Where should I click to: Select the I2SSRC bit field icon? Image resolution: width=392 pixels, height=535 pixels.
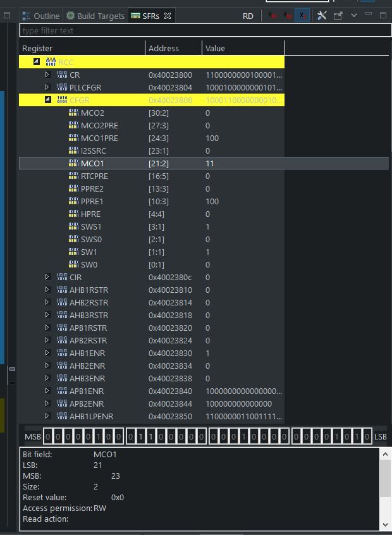73,150
